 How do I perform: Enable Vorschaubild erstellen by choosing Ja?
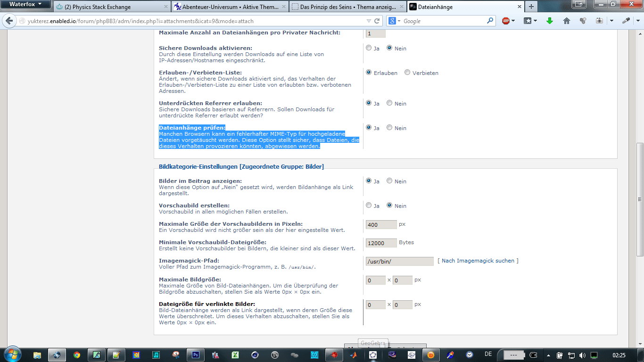(369, 206)
